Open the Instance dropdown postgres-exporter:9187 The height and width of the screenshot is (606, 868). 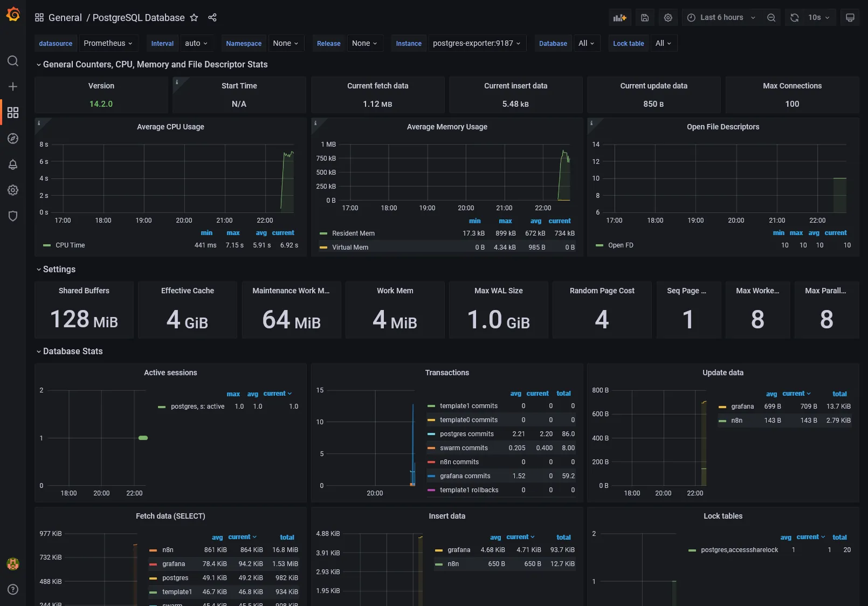point(477,43)
